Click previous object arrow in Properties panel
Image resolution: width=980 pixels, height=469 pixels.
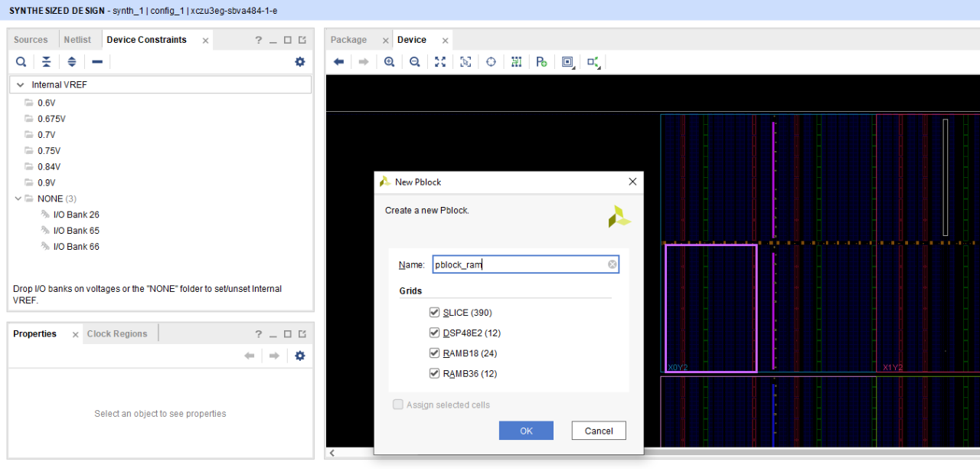click(x=249, y=356)
